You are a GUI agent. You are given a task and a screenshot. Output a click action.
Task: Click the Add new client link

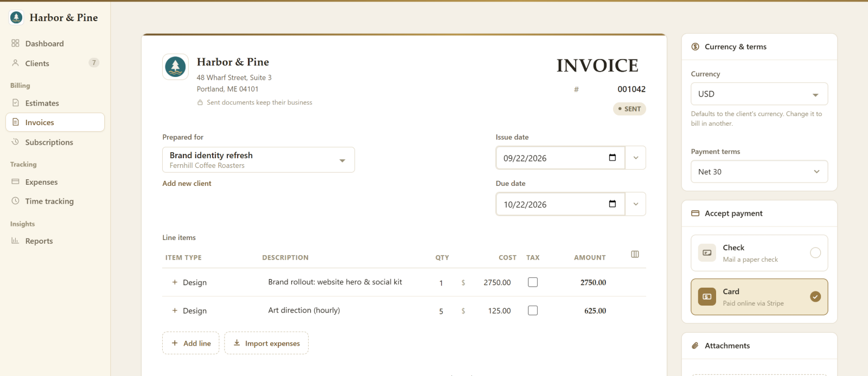point(187,184)
